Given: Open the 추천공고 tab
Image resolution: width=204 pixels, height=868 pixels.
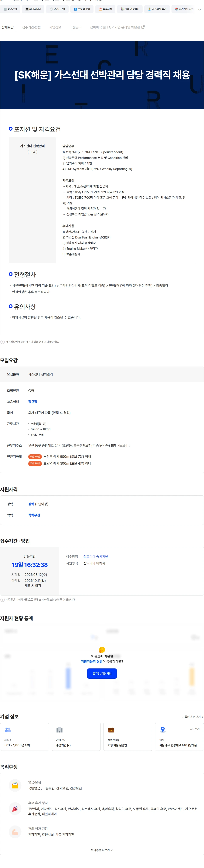Looking at the screenshot, I should (x=76, y=27).
